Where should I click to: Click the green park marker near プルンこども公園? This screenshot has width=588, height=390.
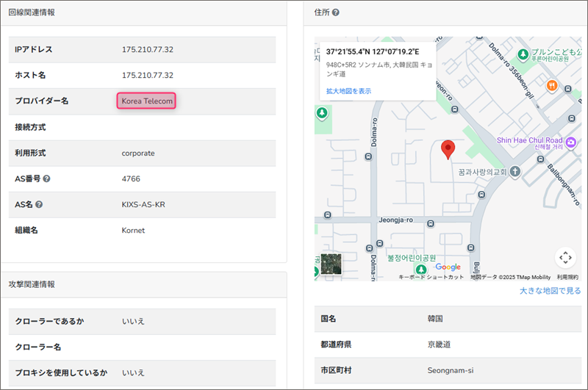522,54
